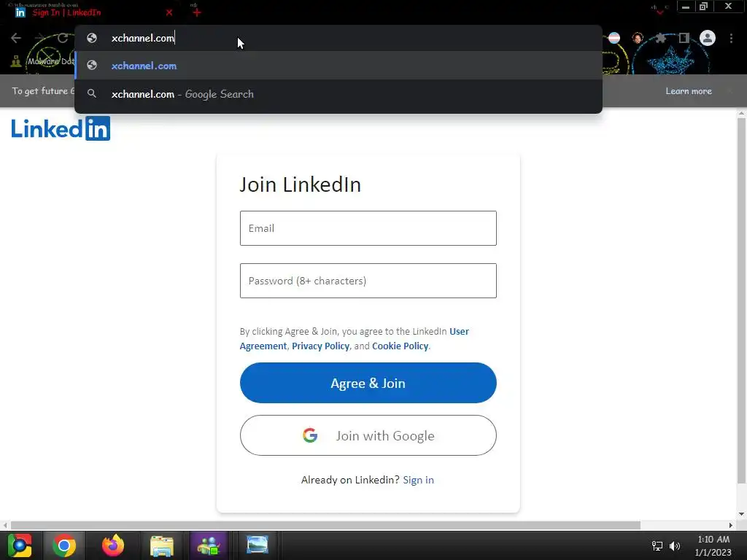This screenshot has height=560, width=747.
Task: Dismiss the notification bar with X
Action: pyautogui.click(x=729, y=91)
